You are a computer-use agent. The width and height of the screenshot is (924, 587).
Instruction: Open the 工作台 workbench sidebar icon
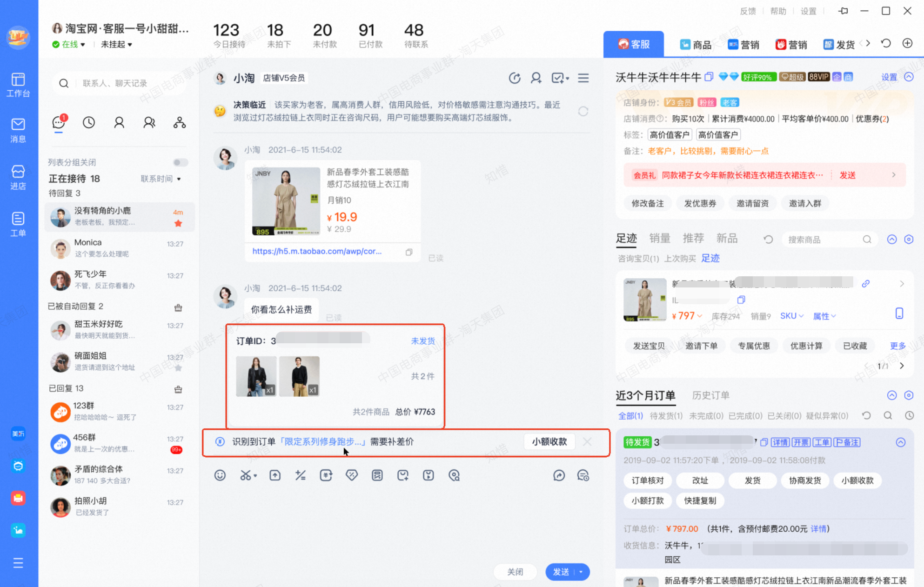pos(18,85)
